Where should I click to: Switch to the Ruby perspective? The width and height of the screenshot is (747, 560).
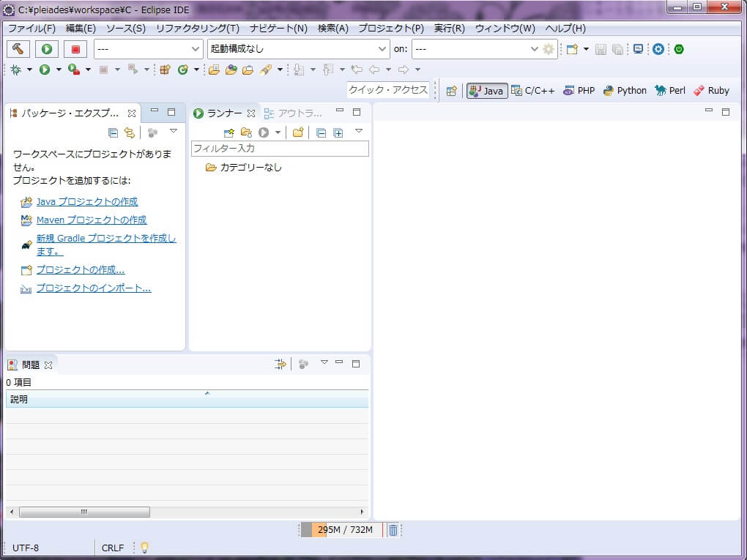click(x=711, y=91)
